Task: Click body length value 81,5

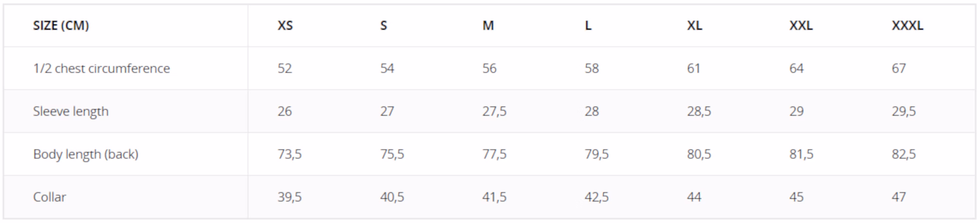Action: point(801,154)
